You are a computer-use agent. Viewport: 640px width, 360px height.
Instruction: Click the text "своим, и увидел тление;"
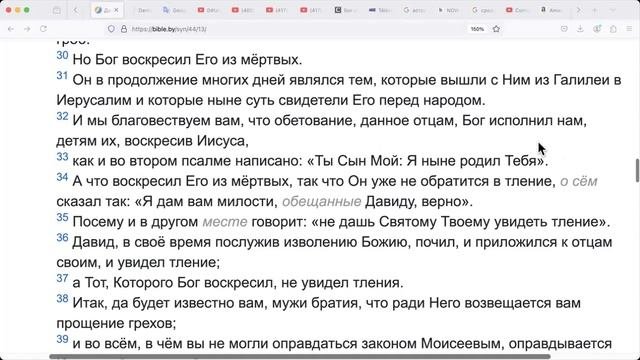[x=138, y=262]
